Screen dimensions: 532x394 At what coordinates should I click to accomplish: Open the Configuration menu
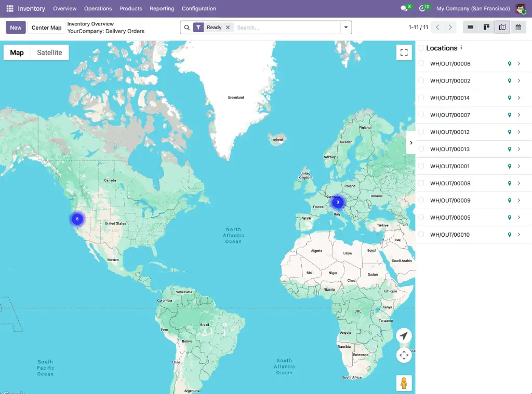coord(199,8)
